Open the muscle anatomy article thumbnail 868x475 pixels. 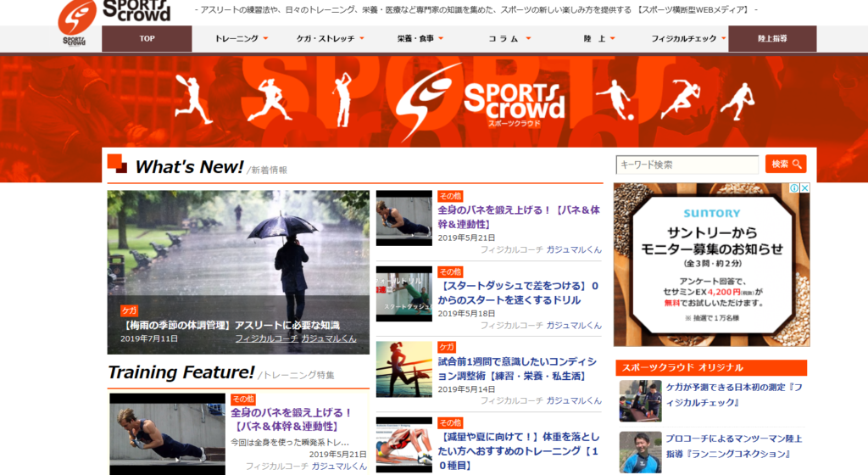(404, 445)
